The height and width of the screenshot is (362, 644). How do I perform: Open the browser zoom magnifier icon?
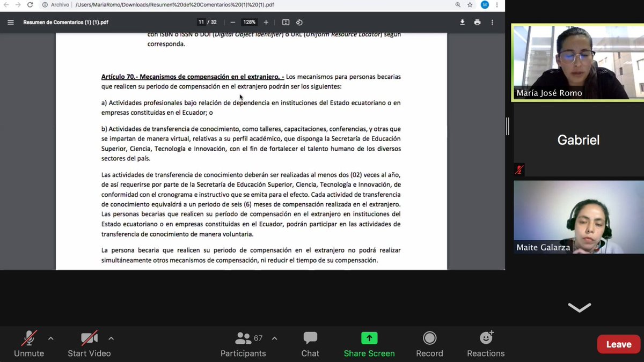tap(458, 5)
